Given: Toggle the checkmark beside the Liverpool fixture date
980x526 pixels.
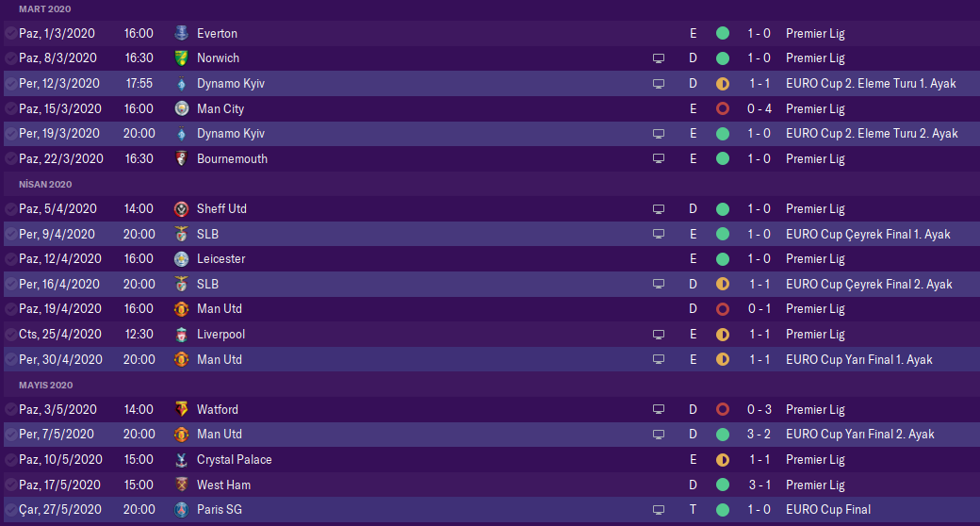Looking at the screenshot, I should 10,334.
